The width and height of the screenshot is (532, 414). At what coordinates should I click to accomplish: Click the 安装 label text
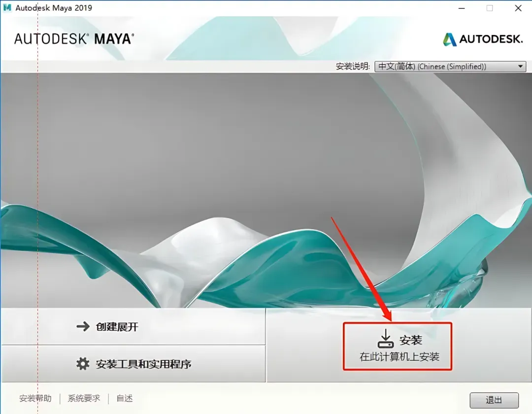[410, 340]
